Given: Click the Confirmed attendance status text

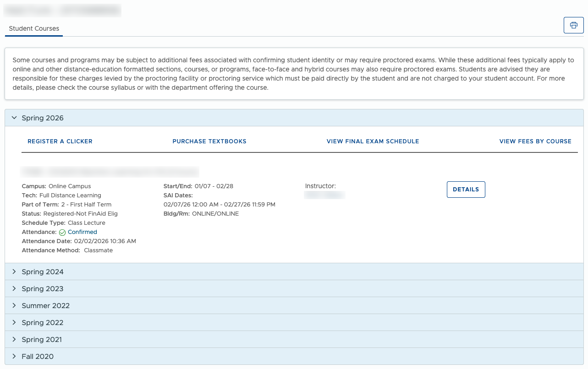Looking at the screenshot, I should (x=82, y=232).
